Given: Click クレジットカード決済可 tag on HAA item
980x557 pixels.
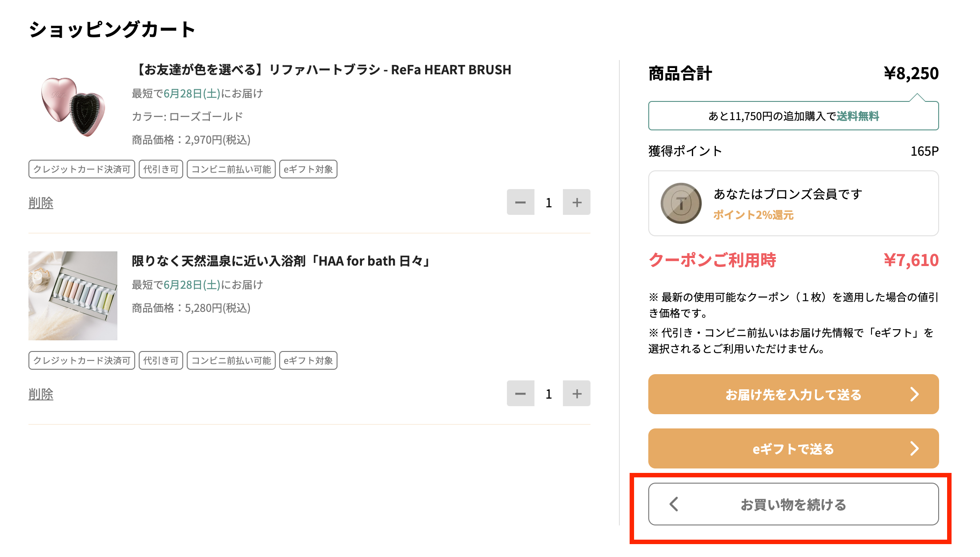Looking at the screenshot, I should point(82,361).
